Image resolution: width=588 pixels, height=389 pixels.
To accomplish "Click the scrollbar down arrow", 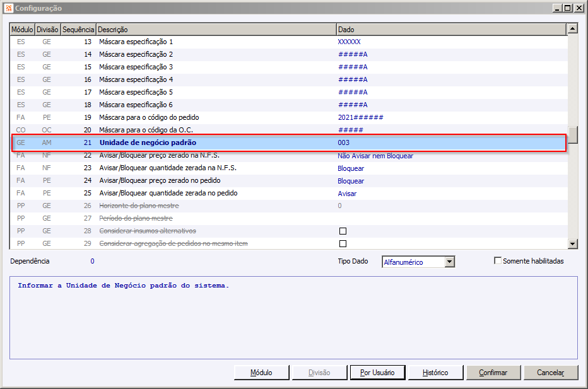I will click(x=572, y=244).
